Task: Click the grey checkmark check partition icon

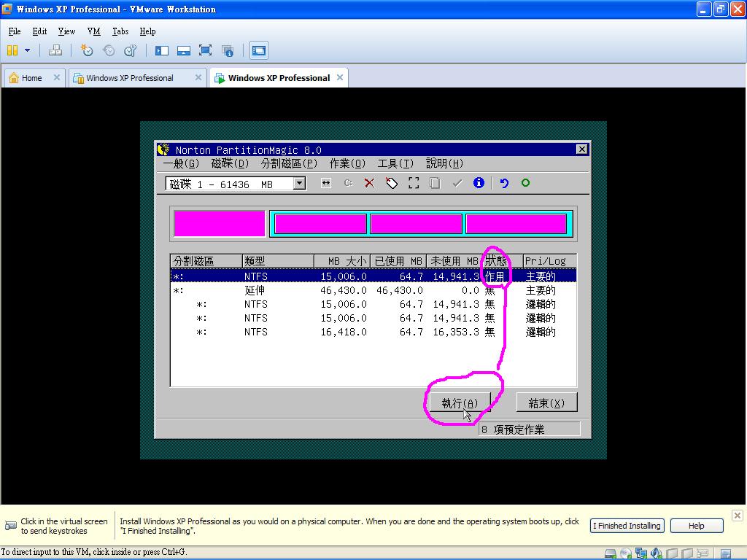Action: (457, 183)
